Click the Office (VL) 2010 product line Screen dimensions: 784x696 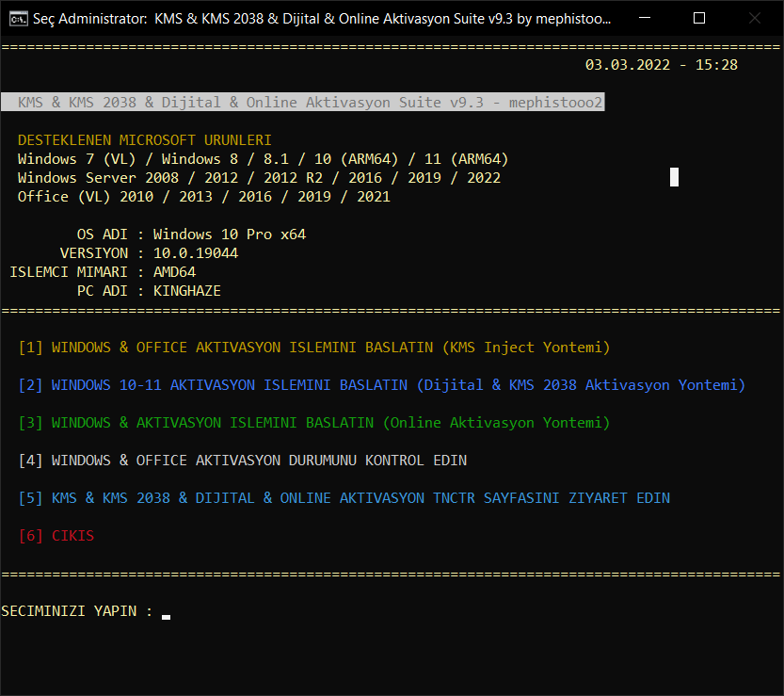pyautogui.click(x=203, y=196)
